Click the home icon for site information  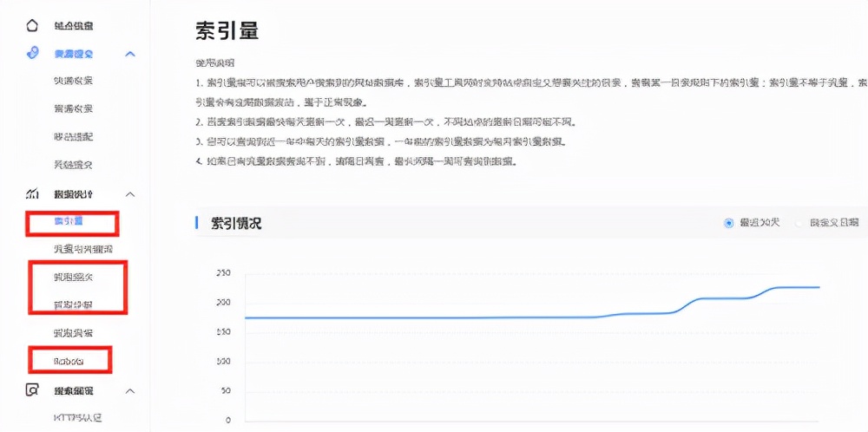click(33, 25)
